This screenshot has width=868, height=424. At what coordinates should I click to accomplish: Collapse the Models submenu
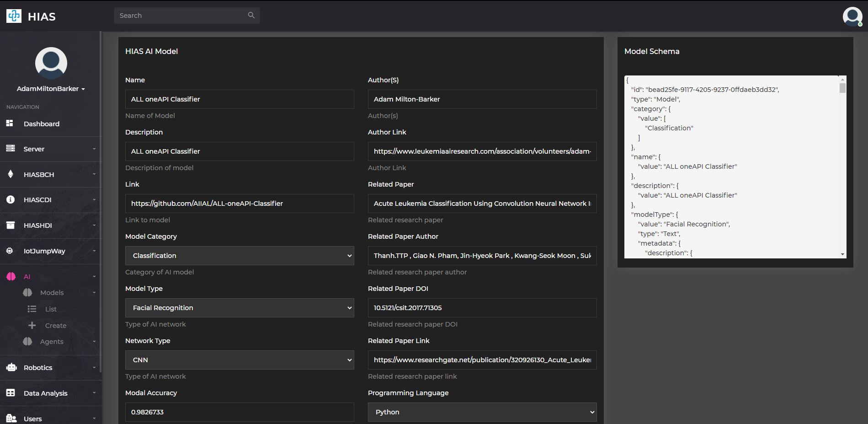pos(94,293)
